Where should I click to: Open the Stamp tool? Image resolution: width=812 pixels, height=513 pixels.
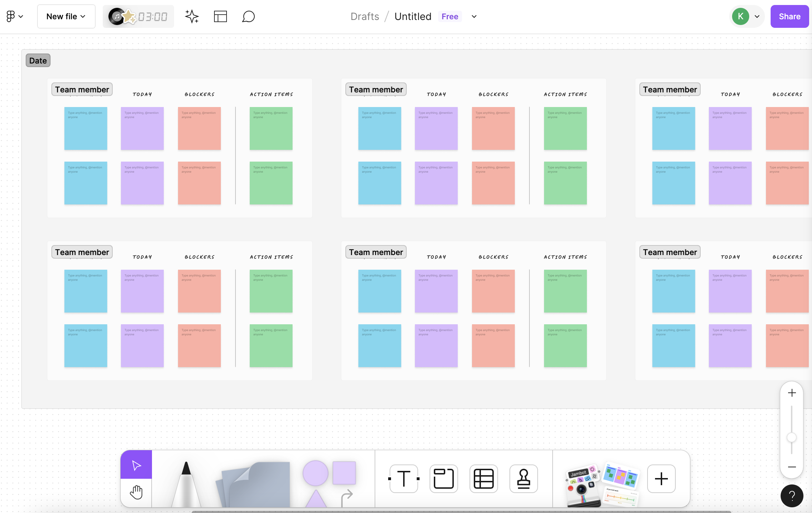(523, 479)
